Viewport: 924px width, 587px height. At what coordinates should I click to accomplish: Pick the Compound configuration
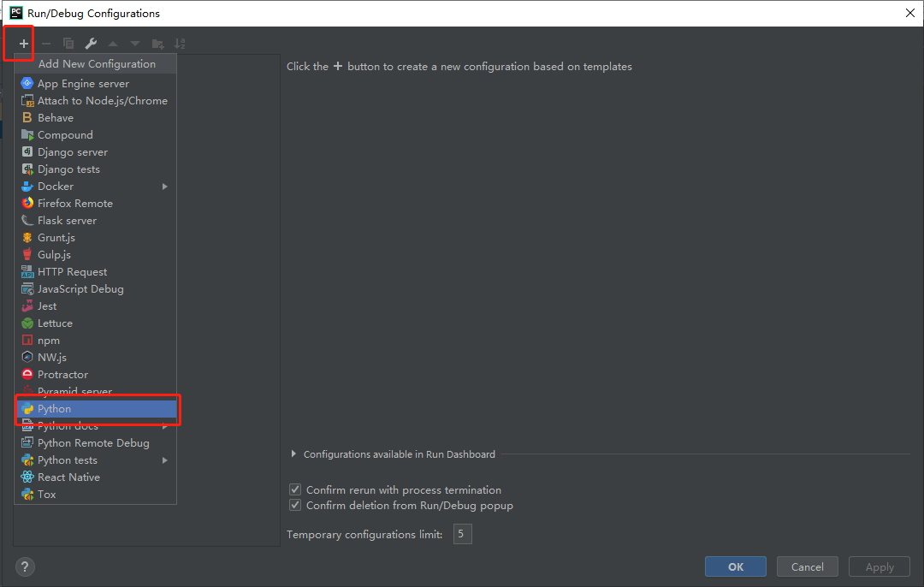pos(96,135)
